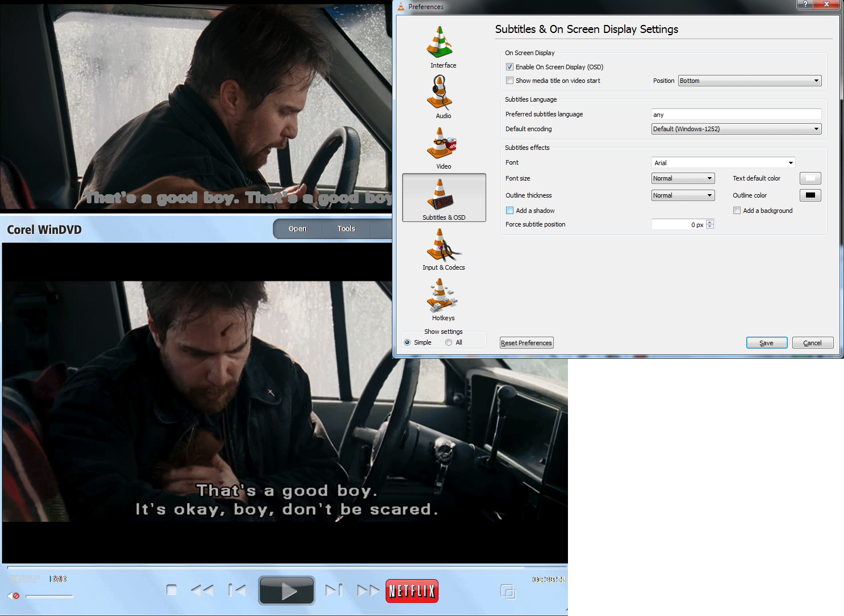The height and width of the screenshot is (616, 844).
Task: Click the Force subtitle position px field
Action: (x=679, y=224)
